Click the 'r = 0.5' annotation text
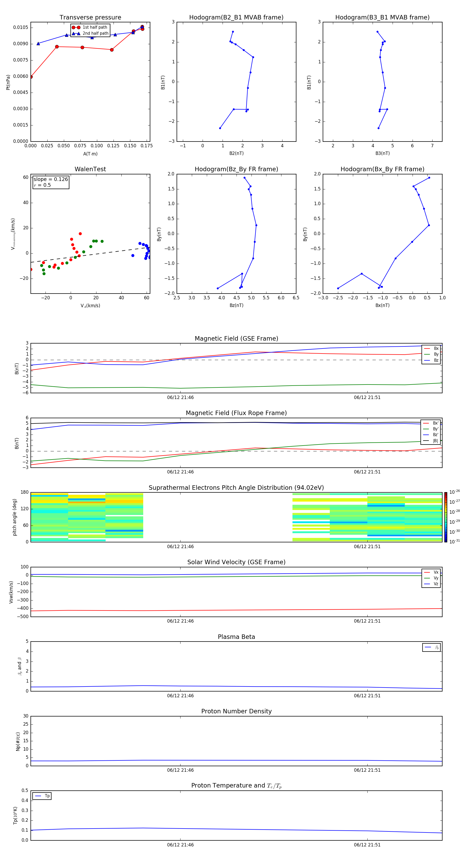 tap(42, 185)
